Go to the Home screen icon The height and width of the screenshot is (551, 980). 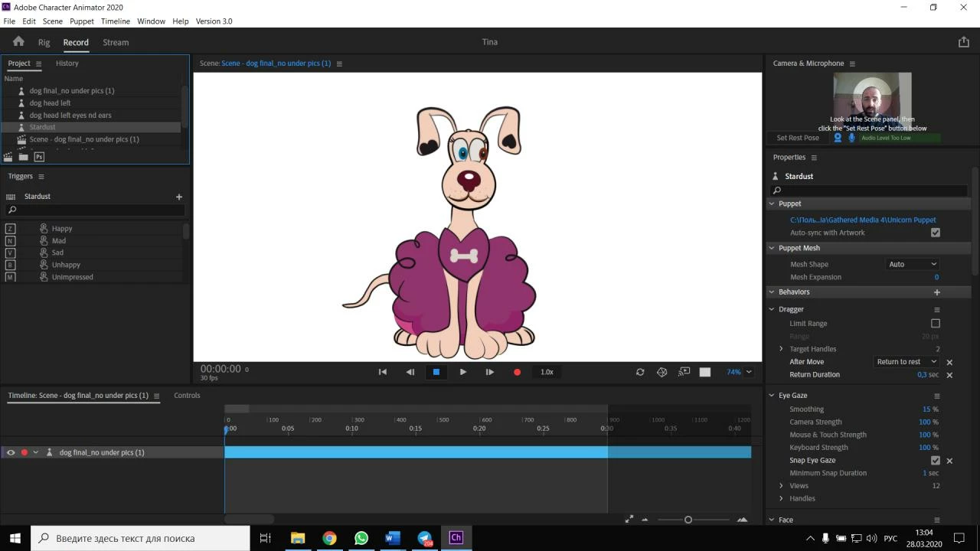pos(18,42)
